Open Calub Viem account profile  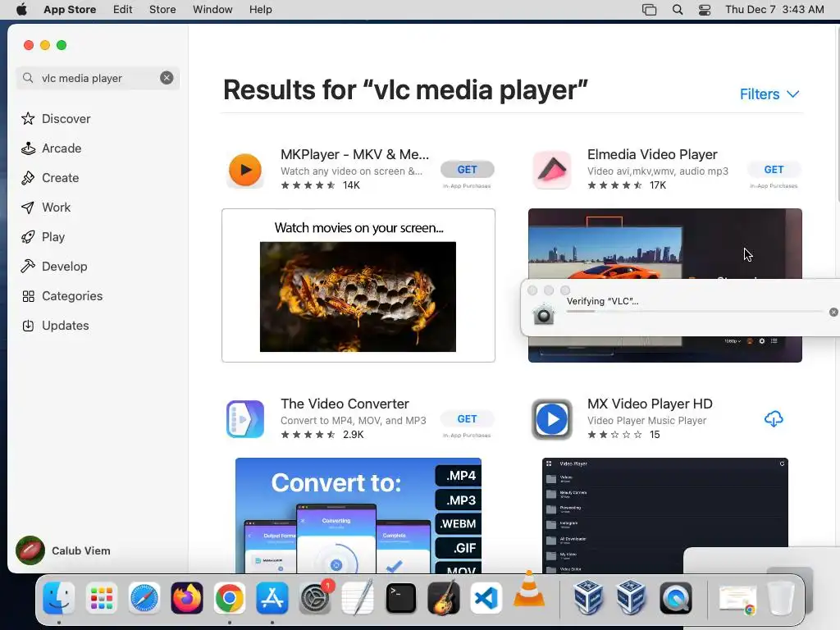[63, 550]
